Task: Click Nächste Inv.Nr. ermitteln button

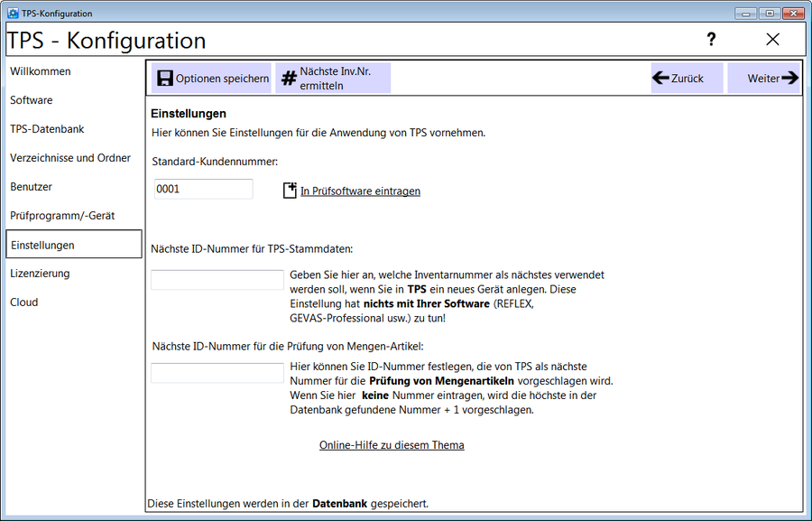Action: [x=333, y=79]
